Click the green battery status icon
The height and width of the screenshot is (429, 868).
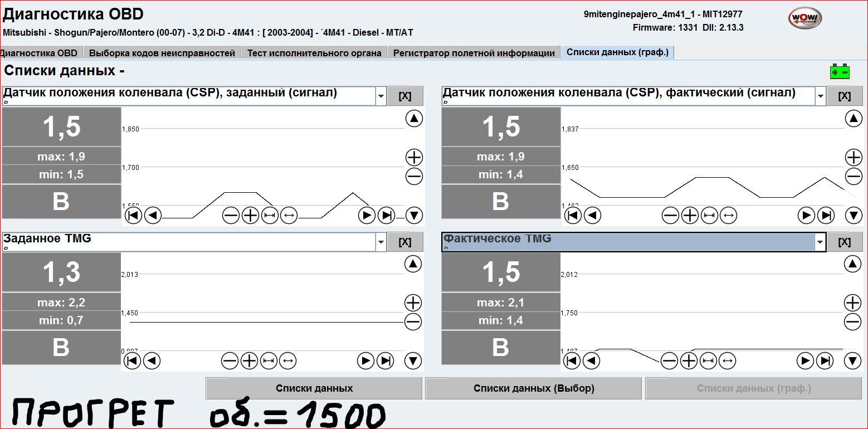[x=840, y=72]
